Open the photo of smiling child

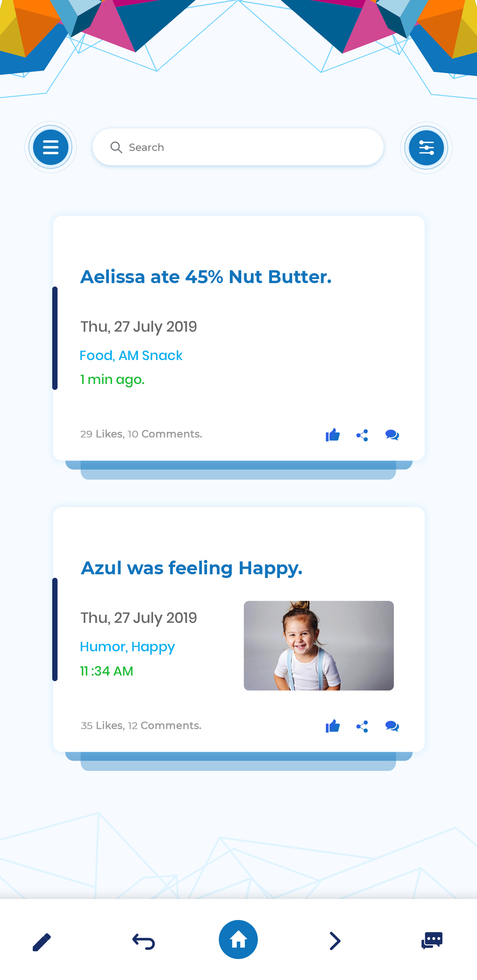click(x=318, y=645)
